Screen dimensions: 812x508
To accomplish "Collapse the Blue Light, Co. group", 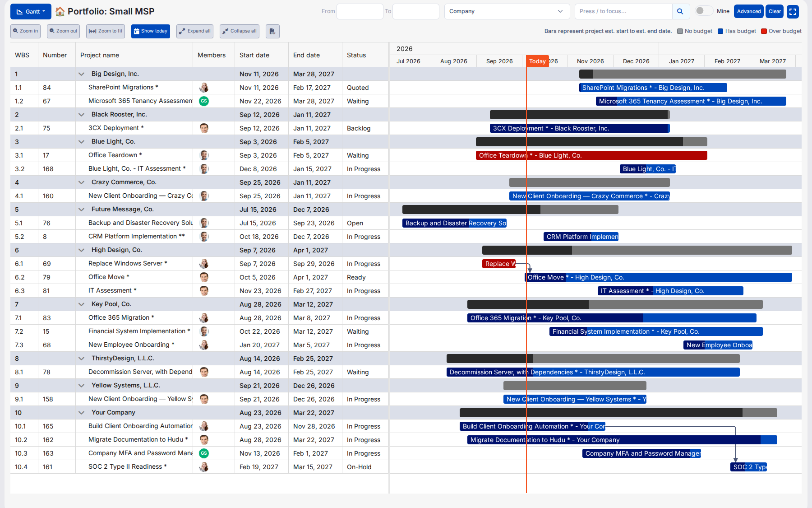I will click(x=81, y=142).
